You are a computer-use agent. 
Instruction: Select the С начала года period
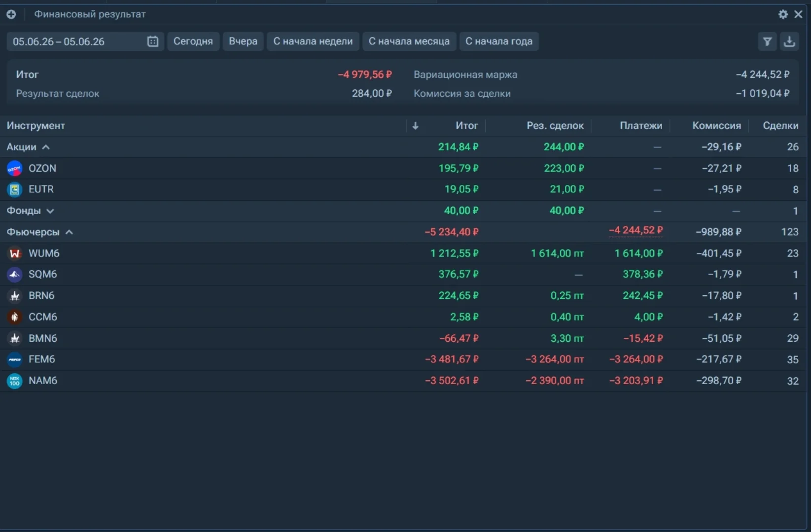coord(499,41)
